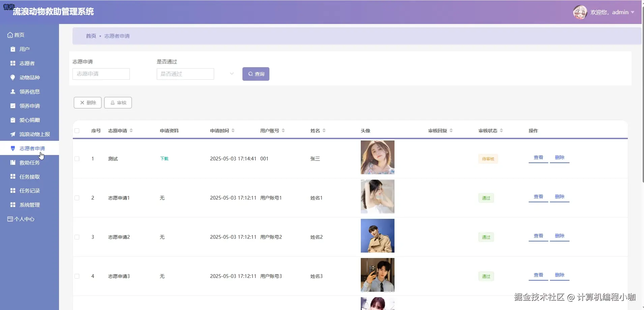
Task: Sort by 申请时间 column arrows
Action: pyautogui.click(x=233, y=131)
